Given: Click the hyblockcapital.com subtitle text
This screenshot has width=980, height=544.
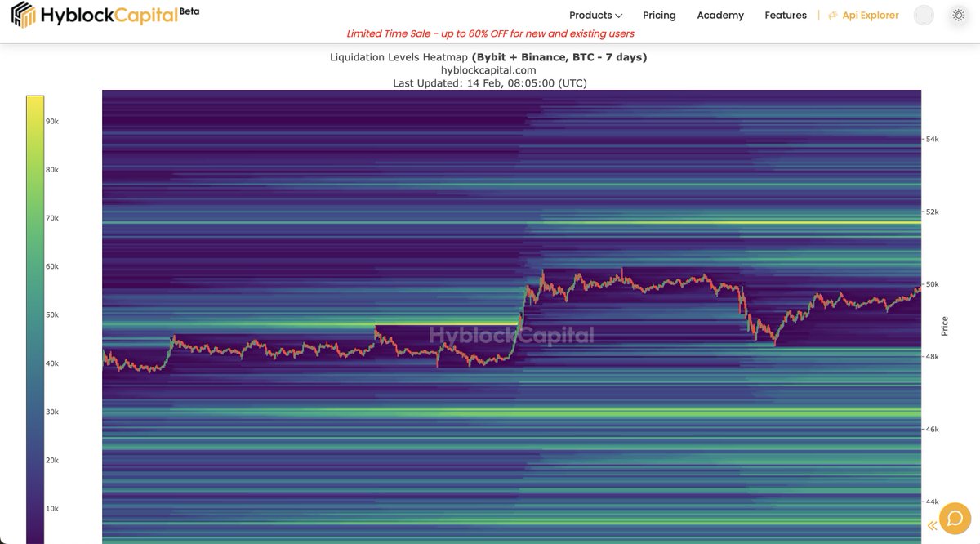Looking at the screenshot, I should click(488, 70).
